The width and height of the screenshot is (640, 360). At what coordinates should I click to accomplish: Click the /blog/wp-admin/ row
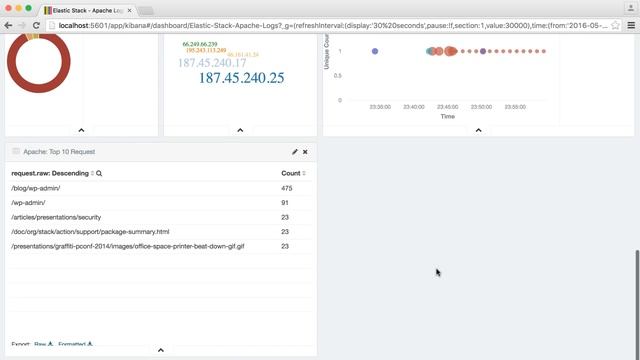coord(161,188)
